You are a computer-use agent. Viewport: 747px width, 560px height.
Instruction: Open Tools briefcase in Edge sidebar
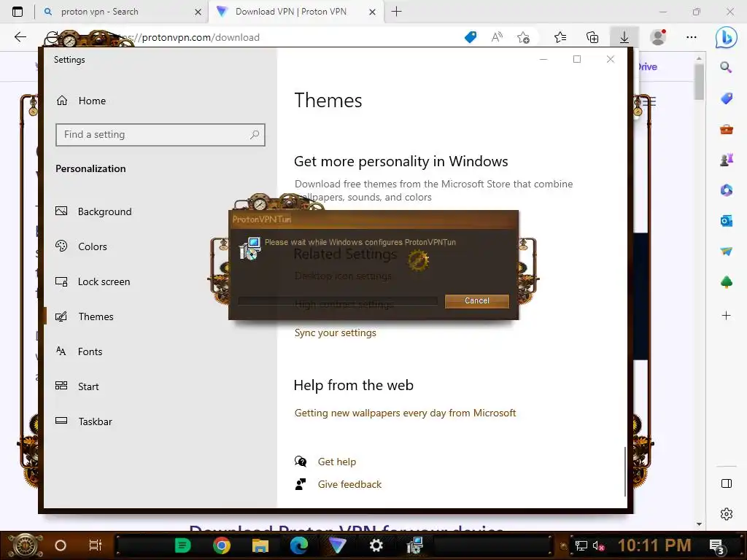pyautogui.click(x=726, y=129)
